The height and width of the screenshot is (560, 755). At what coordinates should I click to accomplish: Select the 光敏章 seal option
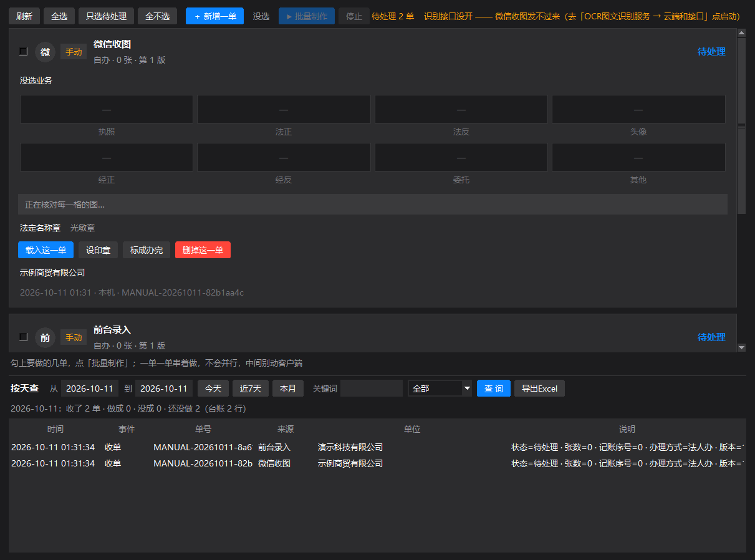coord(82,228)
